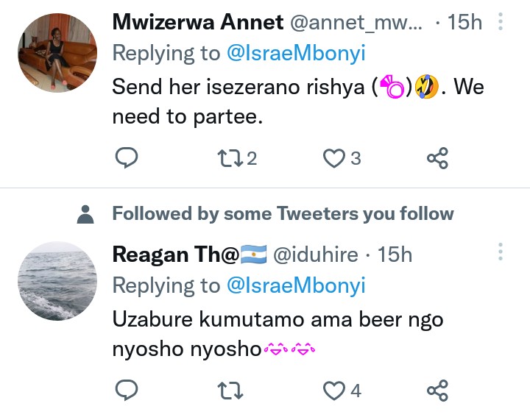
Task: Open the 15h timestamp on Reagan's tweet
Action: 395,255
